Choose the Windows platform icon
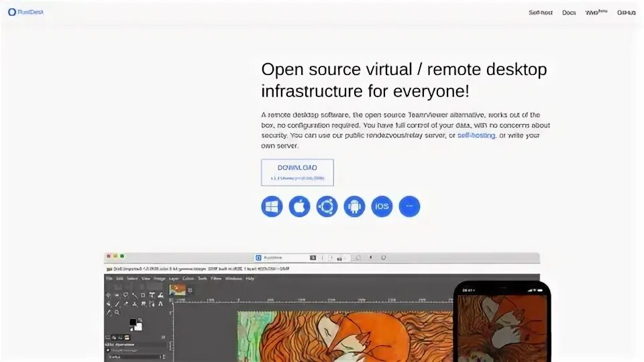Screen dimensions: 644x362 (x=272, y=206)
